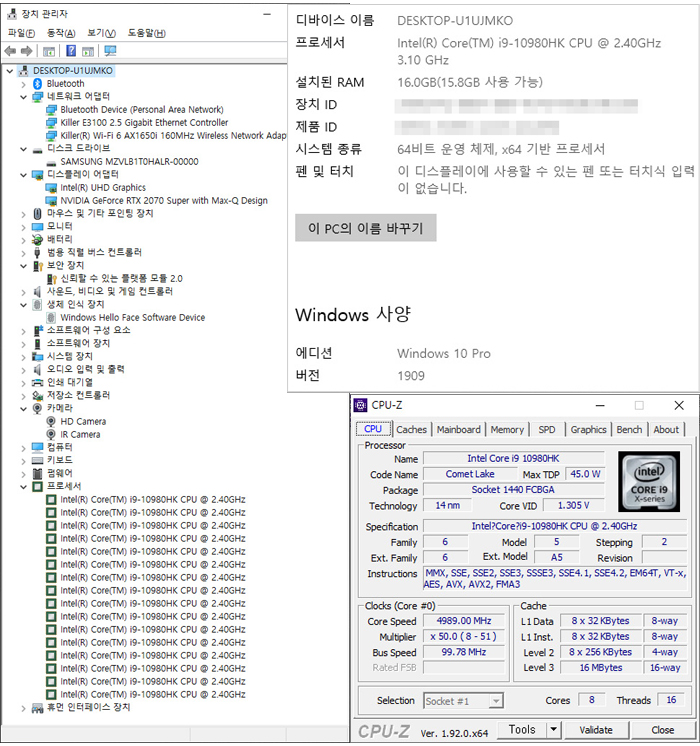Expand the 오디오 입력 및 출력 category

23,370
